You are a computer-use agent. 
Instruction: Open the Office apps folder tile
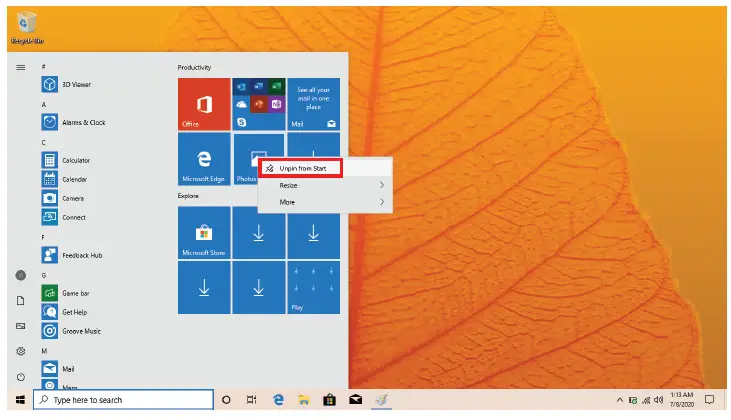(x=259, y=104)
